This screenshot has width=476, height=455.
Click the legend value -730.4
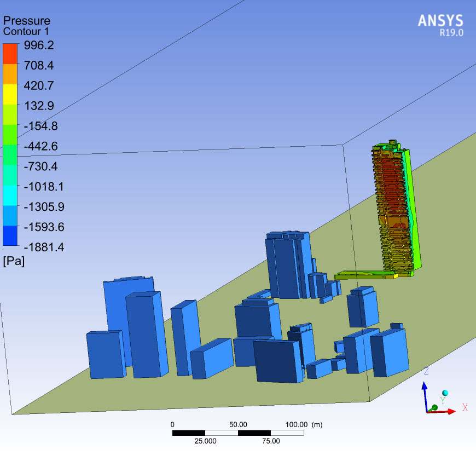[x=40, y=166]
